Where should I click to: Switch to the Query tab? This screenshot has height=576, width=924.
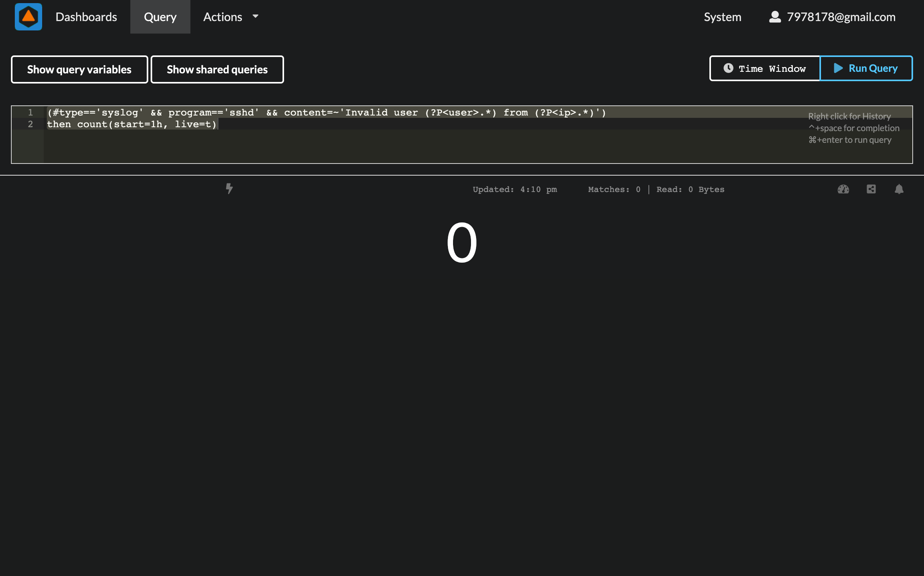pyautogui.click(x=160, y=17)
